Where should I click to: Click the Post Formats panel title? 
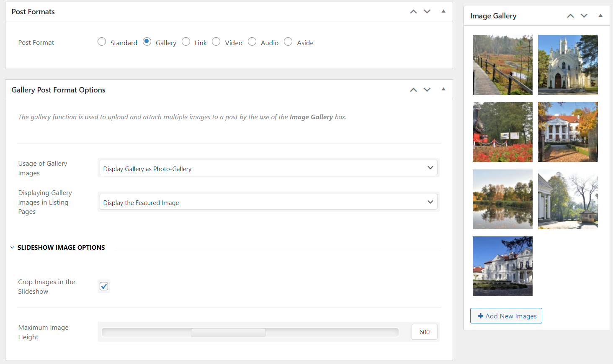33,12
